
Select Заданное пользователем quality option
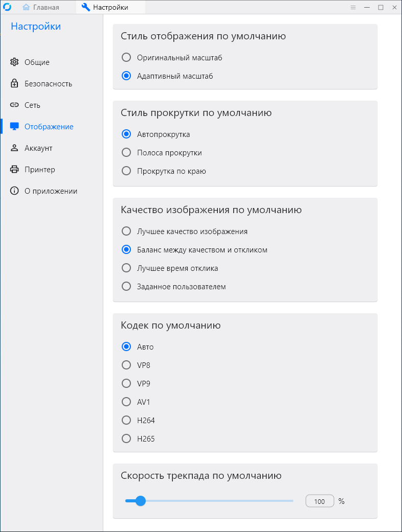point(126,287)
